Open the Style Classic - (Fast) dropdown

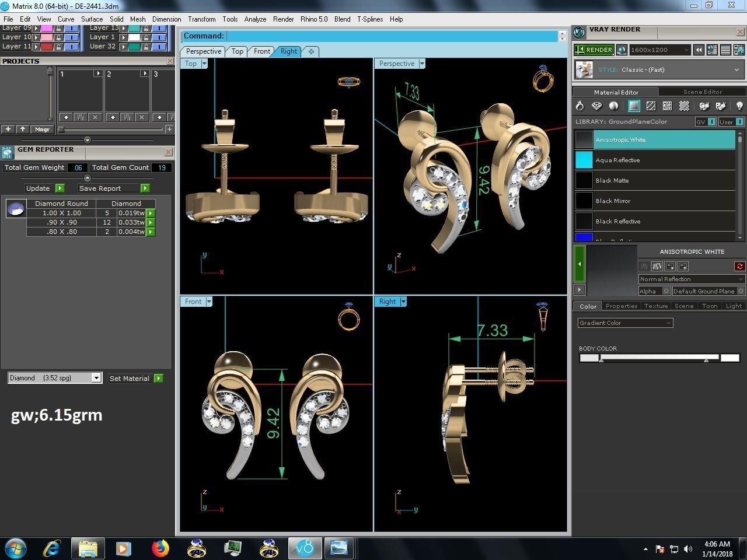point(659,70)
